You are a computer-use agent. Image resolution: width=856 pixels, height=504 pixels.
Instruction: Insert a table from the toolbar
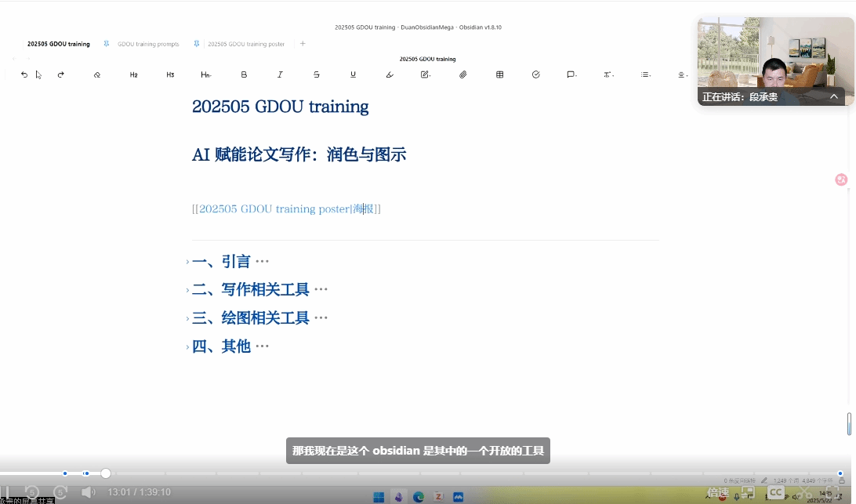point(499,74)
